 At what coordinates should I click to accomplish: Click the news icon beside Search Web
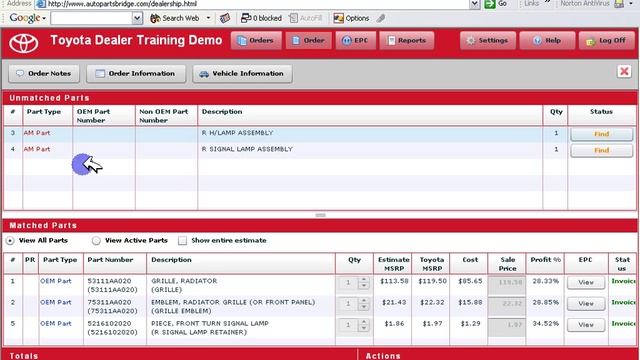click(x=225, y=18)
